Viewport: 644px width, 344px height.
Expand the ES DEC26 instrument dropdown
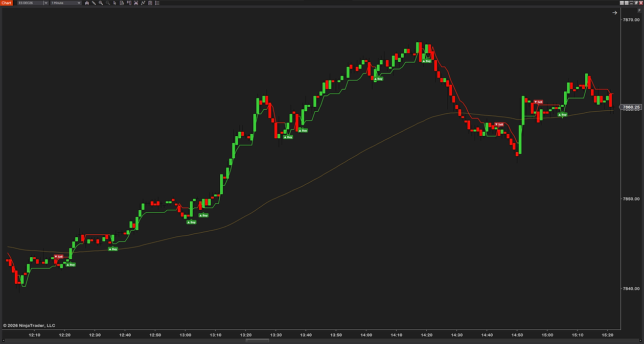[46, 3]
